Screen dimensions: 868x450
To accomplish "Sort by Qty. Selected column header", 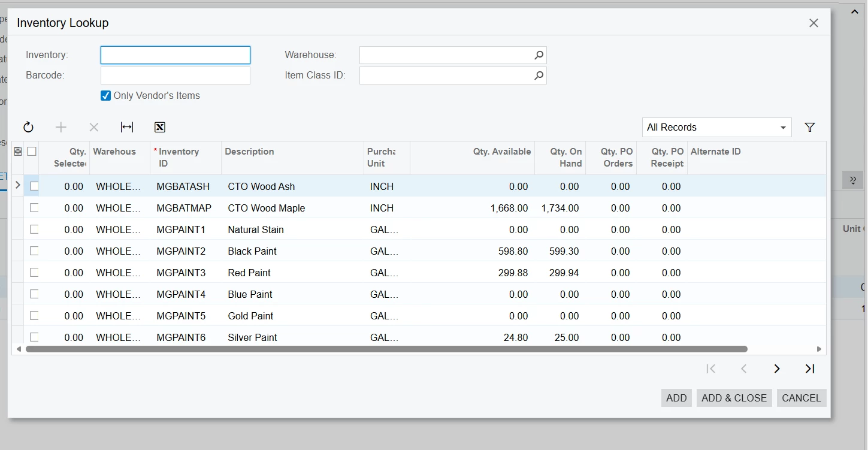I will coord(64,158).
